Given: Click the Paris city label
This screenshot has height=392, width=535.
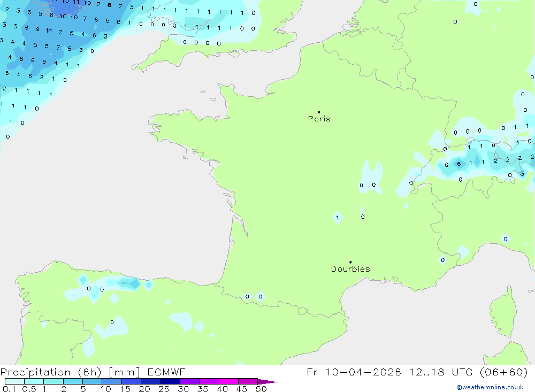Looking at the screenshot, I should pos(319,119).
